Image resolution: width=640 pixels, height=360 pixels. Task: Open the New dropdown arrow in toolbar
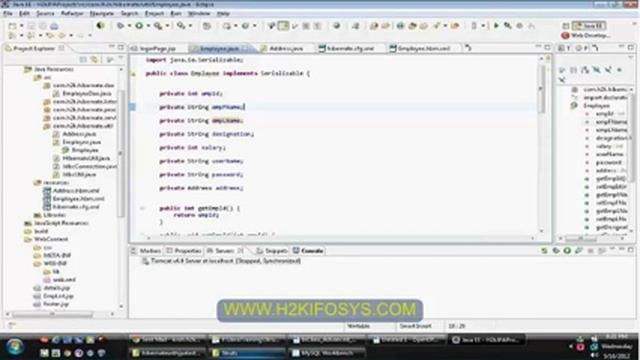tap(21, 26)
